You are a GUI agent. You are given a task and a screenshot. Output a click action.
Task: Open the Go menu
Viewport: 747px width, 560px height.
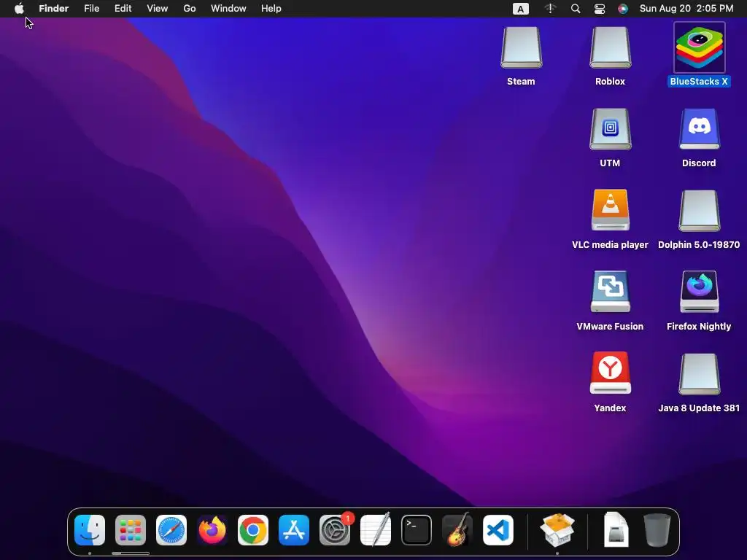pyautogui.click(x=190, y=9)
